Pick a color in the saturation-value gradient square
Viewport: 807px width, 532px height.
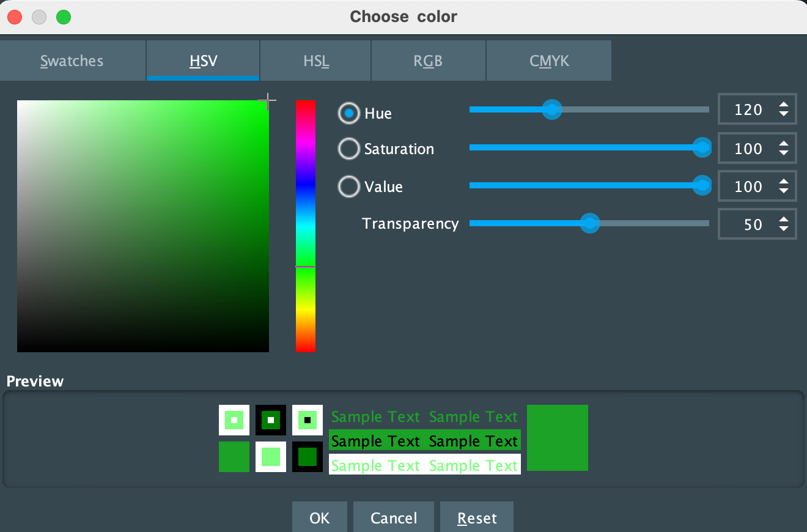(142, 226)
